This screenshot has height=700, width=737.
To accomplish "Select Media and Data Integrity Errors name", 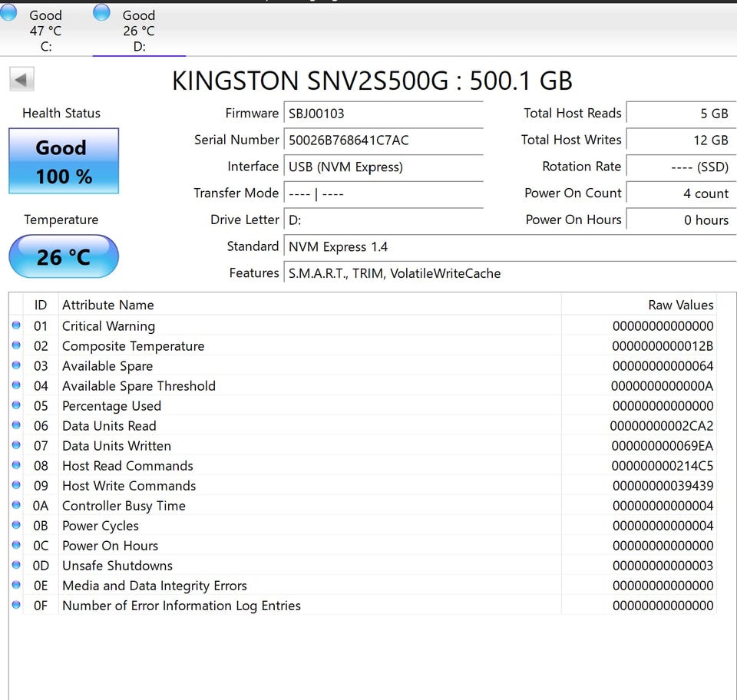I will coord(154,586).
